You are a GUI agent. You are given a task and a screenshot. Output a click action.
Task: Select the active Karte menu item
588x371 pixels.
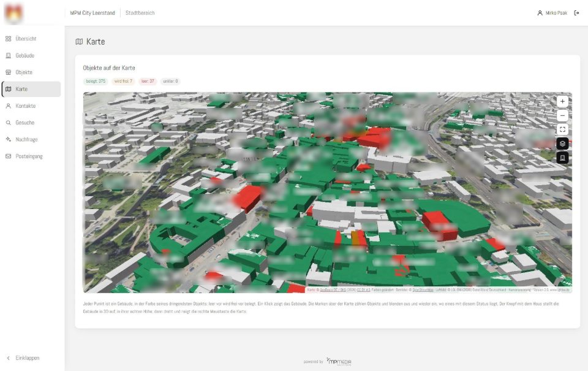click(x=31, y=89)
